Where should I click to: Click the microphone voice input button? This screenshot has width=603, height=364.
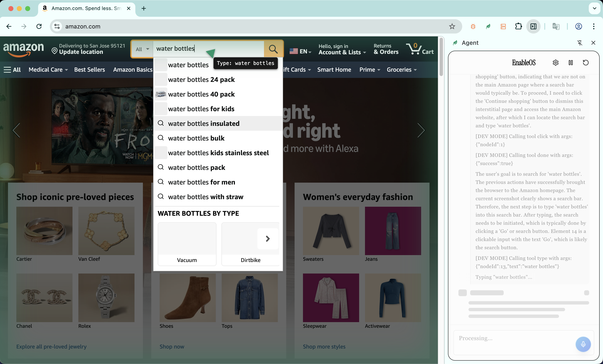(x=583, y=344)
